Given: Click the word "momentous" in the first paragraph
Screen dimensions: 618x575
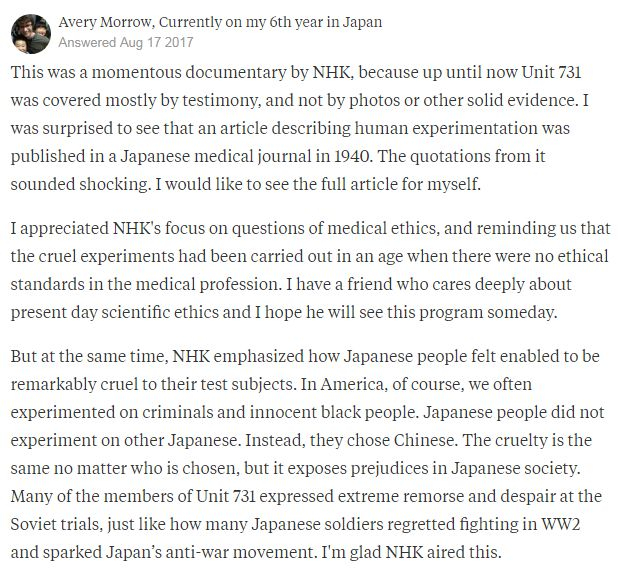Looking at the screenshot, I should coord(134,74).
